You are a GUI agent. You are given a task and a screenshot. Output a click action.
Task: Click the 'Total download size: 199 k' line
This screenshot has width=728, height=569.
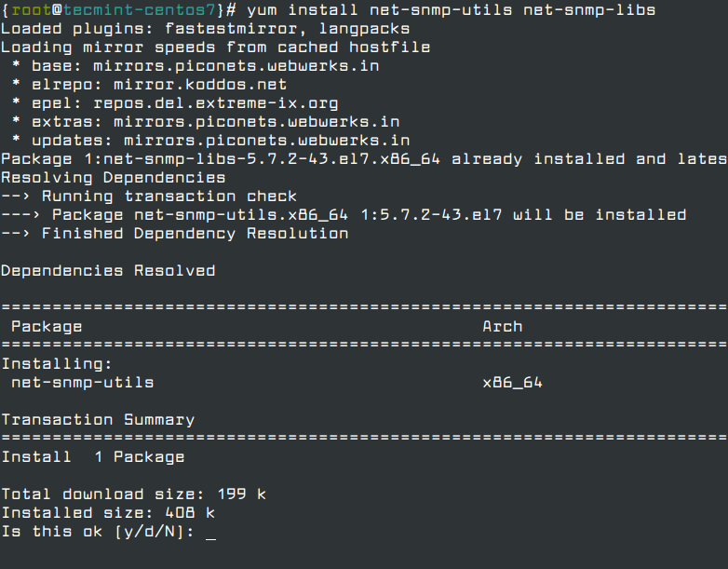133,494
